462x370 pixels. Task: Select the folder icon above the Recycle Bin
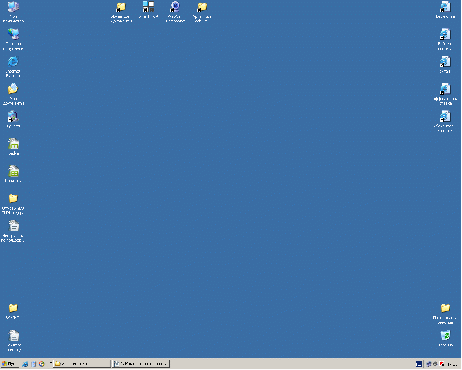point(445,313)
